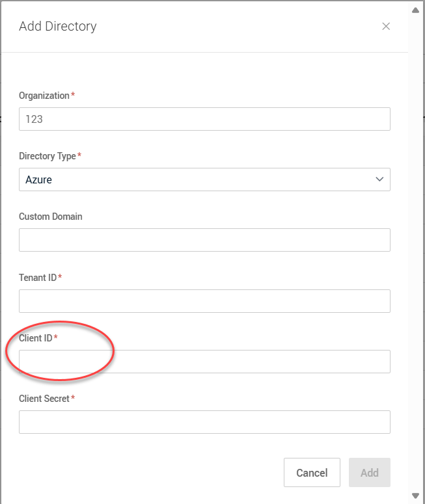Click the Tenant ID label

[38, 278]
